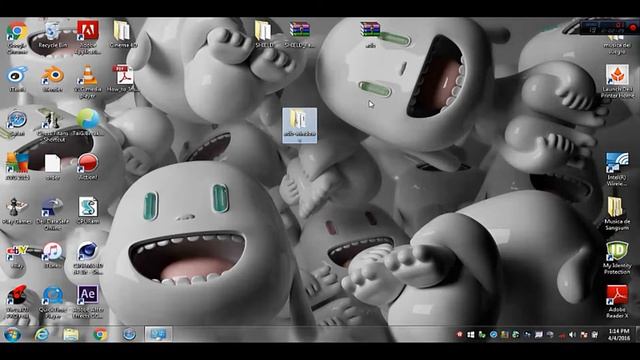Viewport: 640px width, 360px height.
Task: Open the Cinema 4D folder
Action: coord(123,35)
